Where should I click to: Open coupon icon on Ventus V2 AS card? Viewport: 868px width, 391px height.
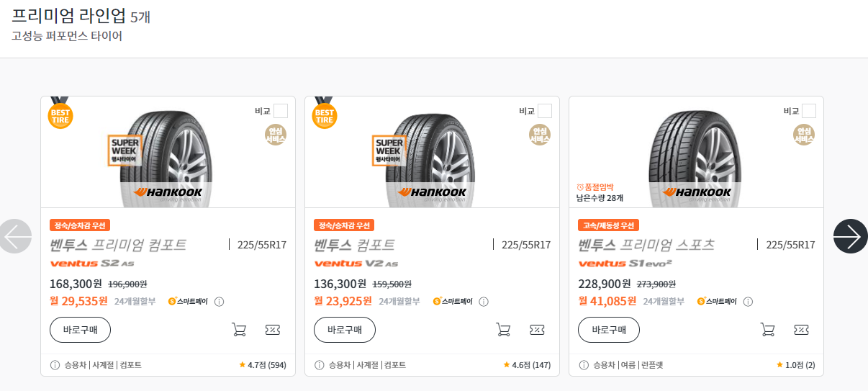click(537, 330)
